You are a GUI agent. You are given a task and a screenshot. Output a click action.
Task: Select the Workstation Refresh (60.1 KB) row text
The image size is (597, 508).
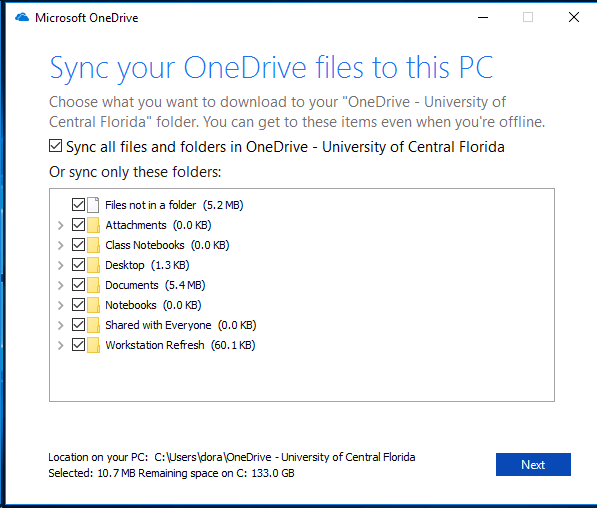pos(180,345)
